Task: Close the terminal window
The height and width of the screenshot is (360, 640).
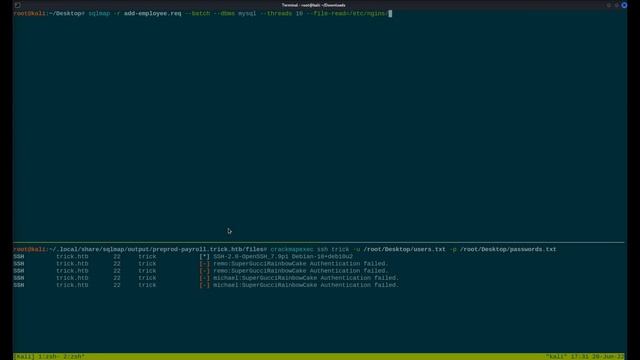Action: (624, 5)
